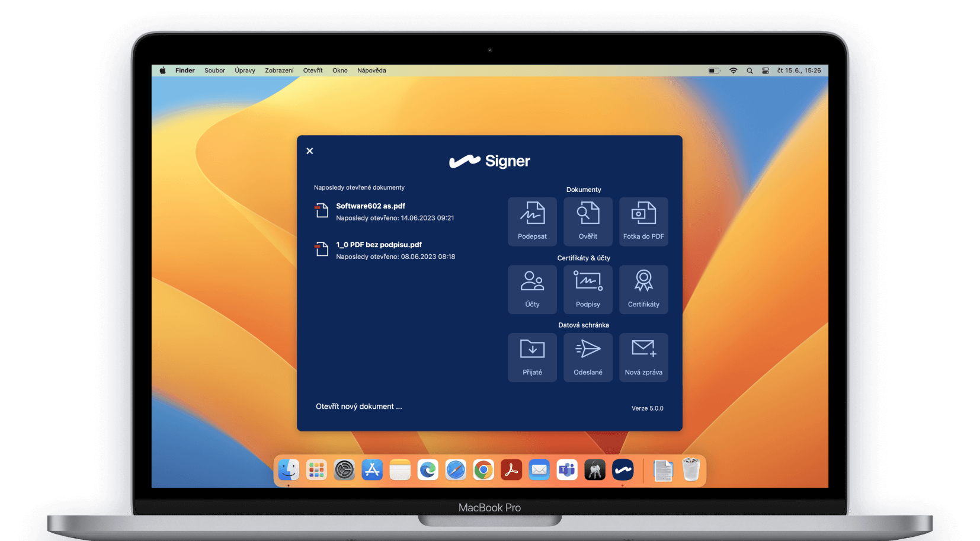Click the Podpisy signatures icon
The height and width of the screenshot is (541, 980).
click(x=588, y=289)
